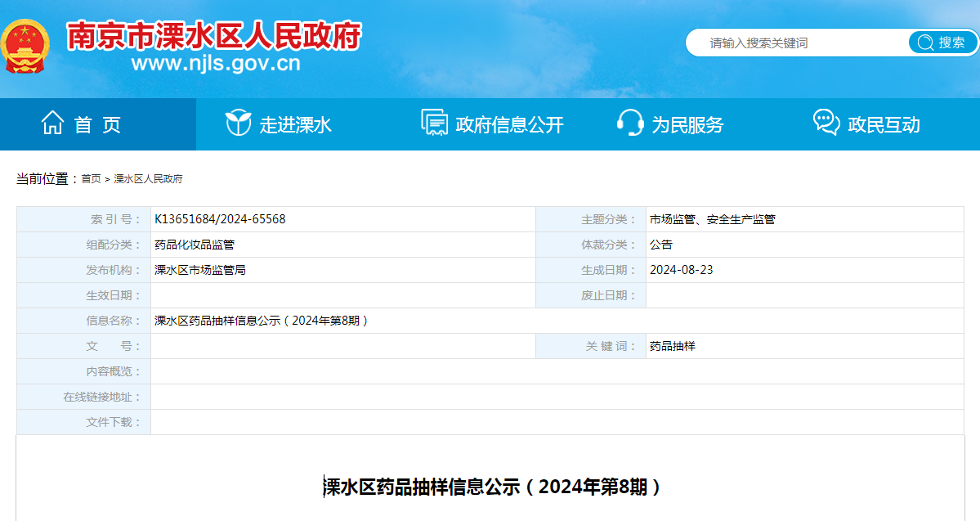The image size is (980, 521).
Task: Click the headset icon beside 为民服务
Action: pyautogui.click(x=630, y=124)
